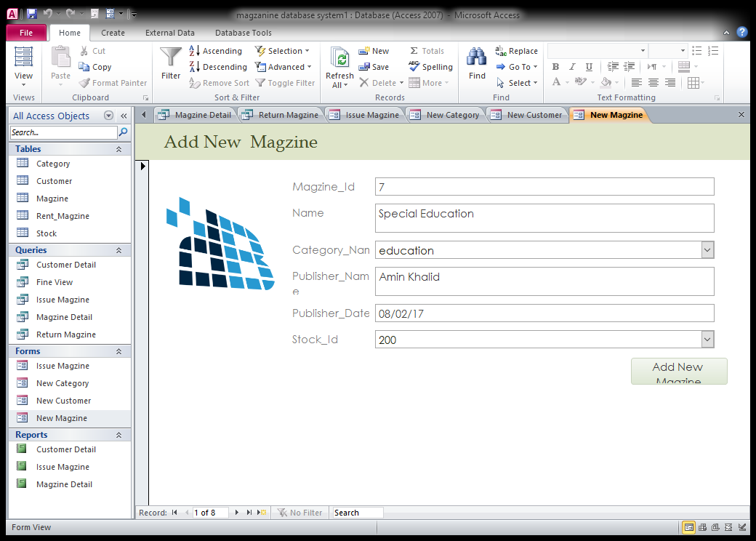Image resolution: width=756 pixels, height=541 pixels.
Task: Go to first record navigation button
Action: [174, 513]
